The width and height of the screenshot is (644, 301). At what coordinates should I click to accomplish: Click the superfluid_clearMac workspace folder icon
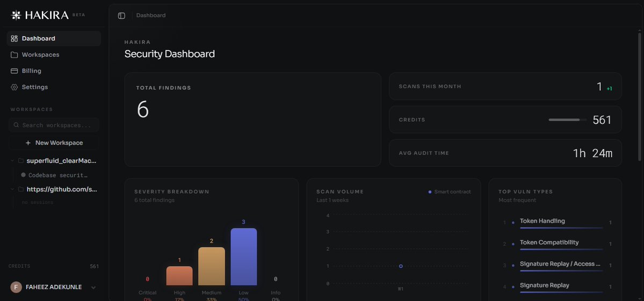[x=20, y=161]
